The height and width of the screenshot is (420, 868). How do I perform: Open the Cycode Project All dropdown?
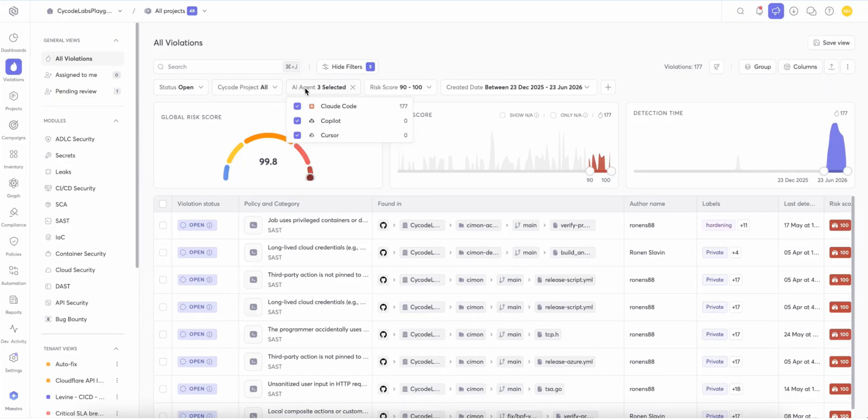[x=247, y=87]
